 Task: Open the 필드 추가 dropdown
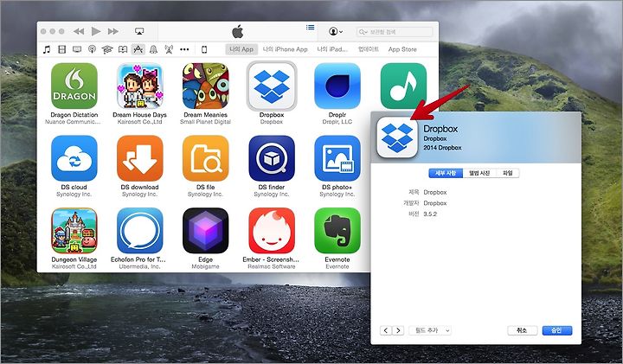click(x=430, y=330)
